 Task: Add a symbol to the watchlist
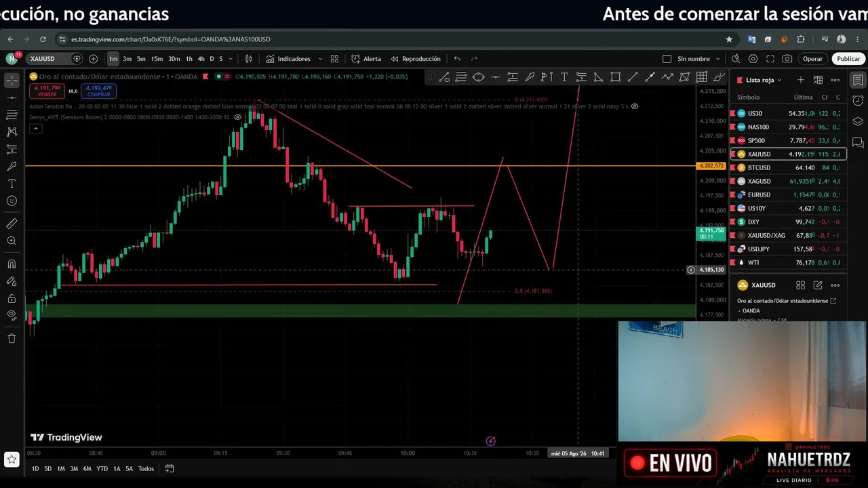click(800, 80)
